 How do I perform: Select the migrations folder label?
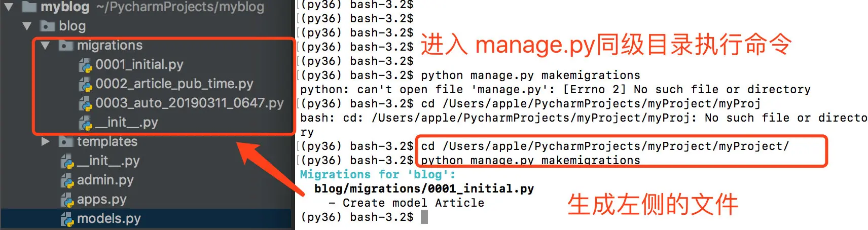tap(110, 45)
